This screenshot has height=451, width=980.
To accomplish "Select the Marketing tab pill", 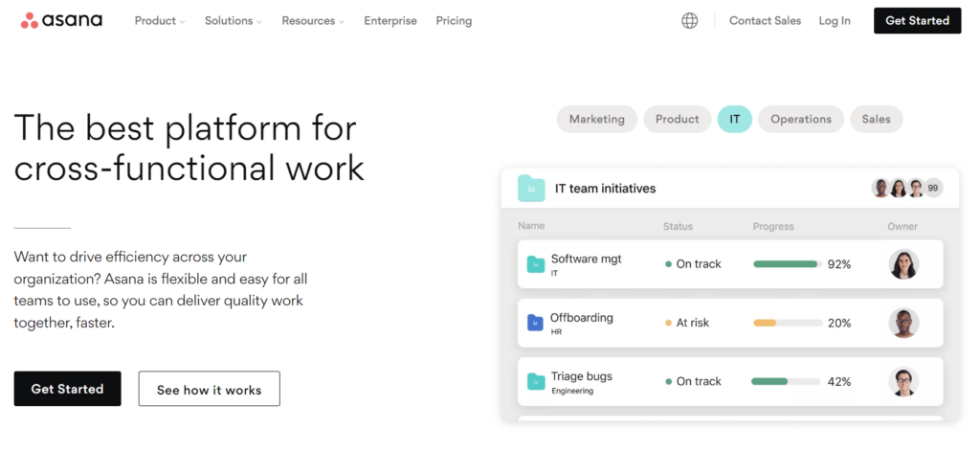I will (x=597, y=119).
